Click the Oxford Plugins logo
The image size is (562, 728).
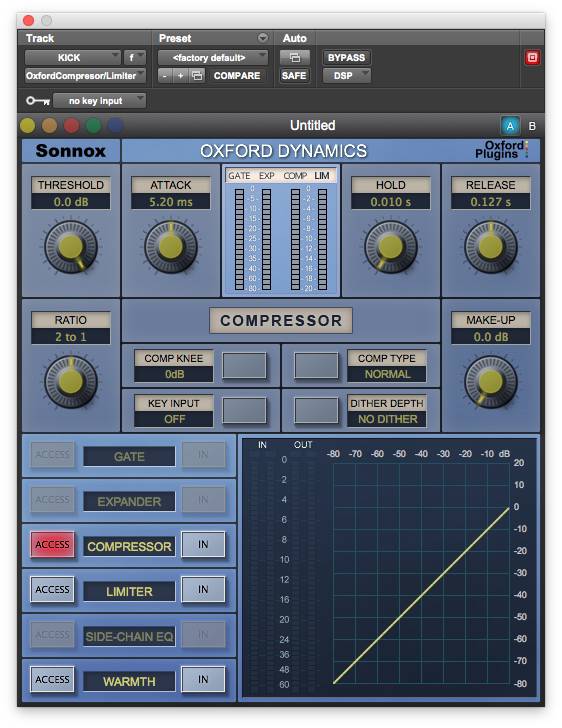point(501,150)
